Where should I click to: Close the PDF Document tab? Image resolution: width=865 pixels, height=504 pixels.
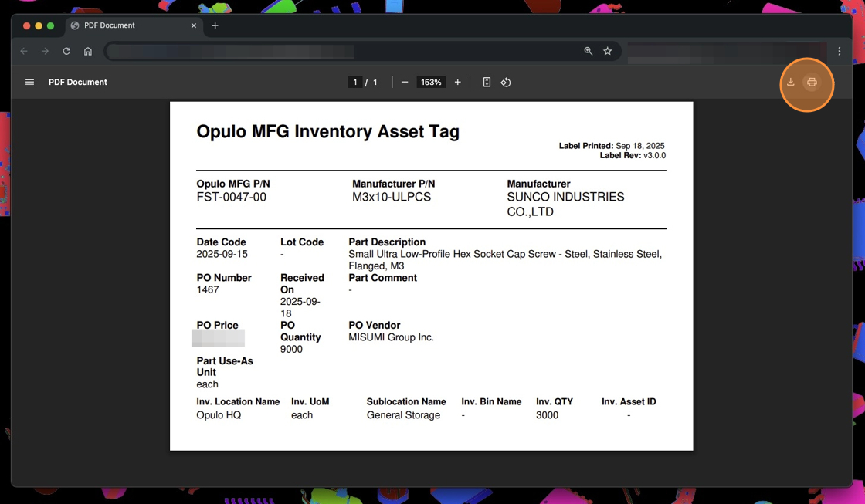tap(194, 25)
